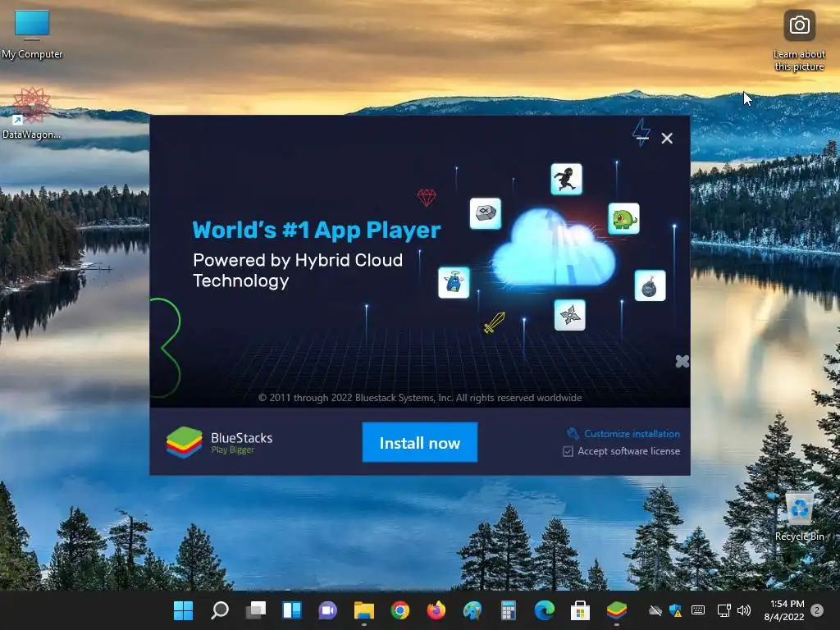
Task: Toggle Accept software license checkbox
Action: (x=568, y=452)
